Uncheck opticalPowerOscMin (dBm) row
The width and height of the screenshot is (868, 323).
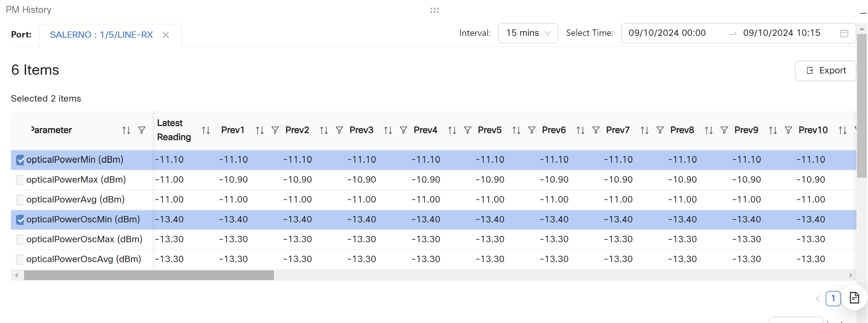click(x=20, y=220)
